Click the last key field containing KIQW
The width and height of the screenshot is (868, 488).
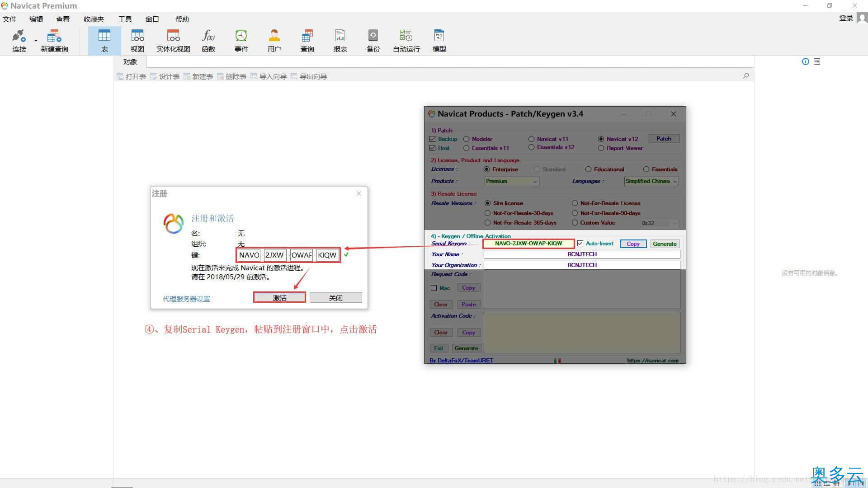(327, 255)
